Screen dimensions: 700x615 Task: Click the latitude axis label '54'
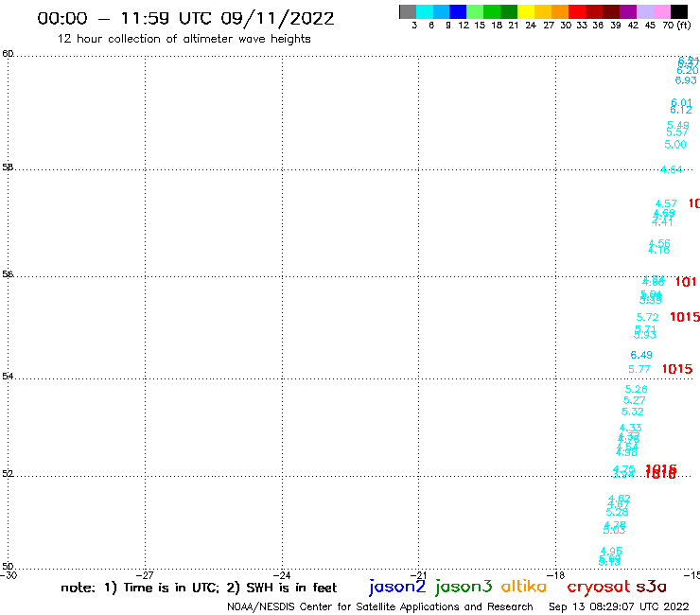[8, 376]
